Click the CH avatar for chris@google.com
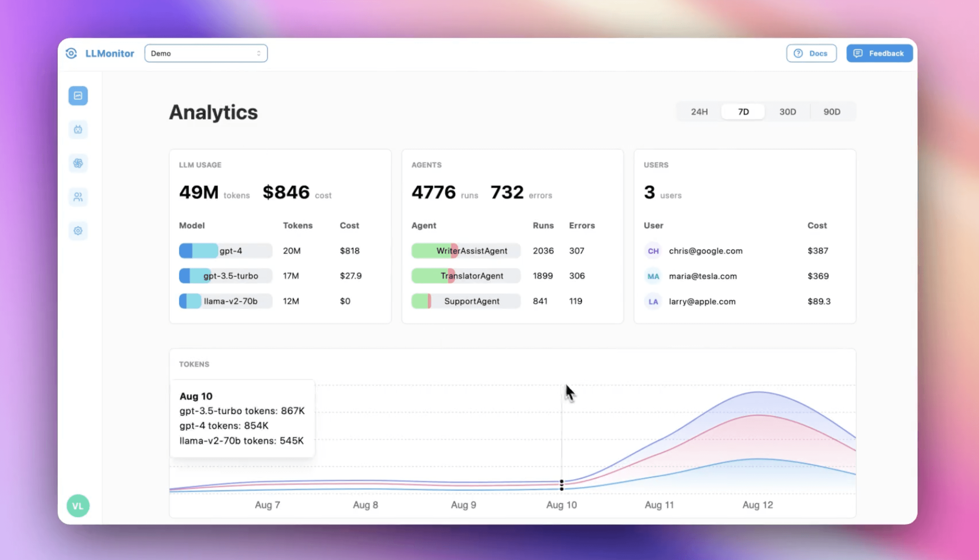The height and width of the screenshot is (560, 979). [x=653, y=251]
